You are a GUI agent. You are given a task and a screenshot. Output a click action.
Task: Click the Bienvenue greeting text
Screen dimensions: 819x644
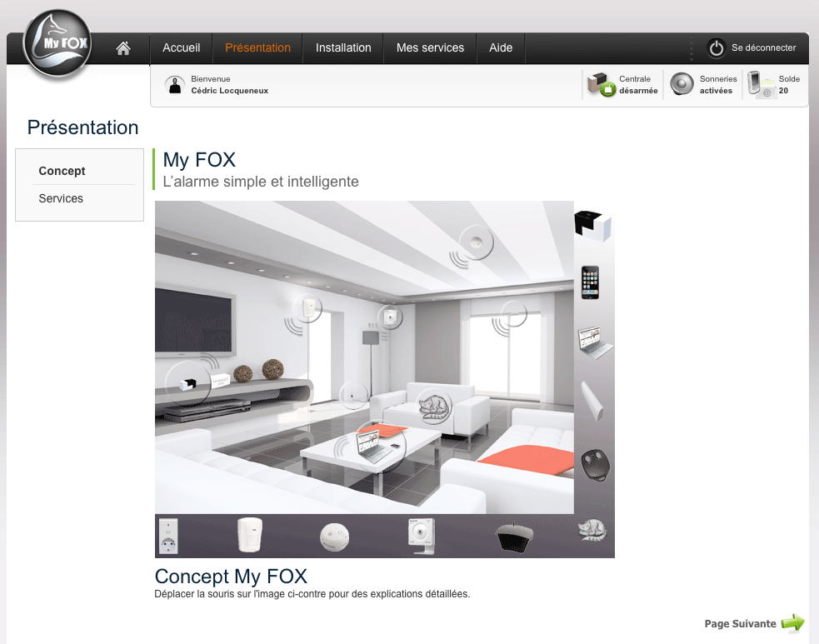click(x=211, y=79)
